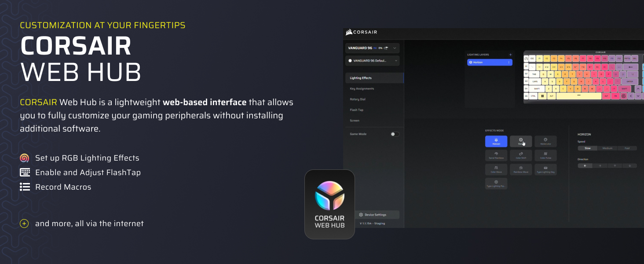644x264 pixels.
Task: Choose the Rainbow Wave effect
Action: (521, 169)
